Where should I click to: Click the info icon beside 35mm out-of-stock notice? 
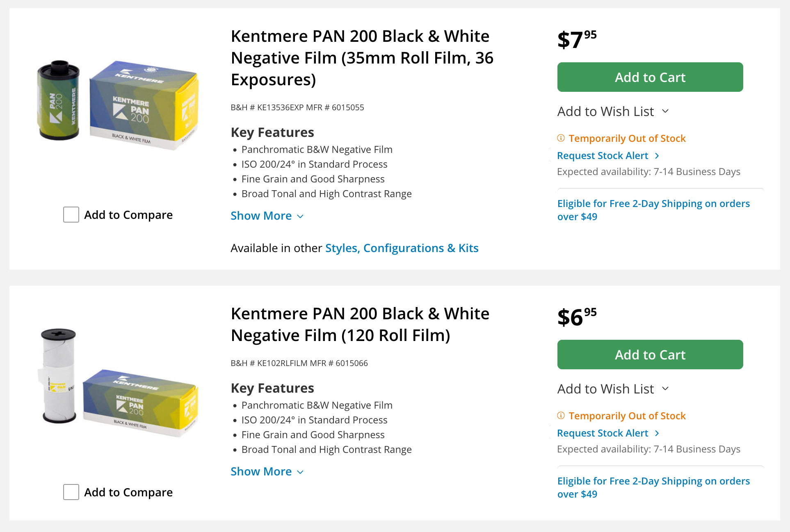[x=561, y=138]
